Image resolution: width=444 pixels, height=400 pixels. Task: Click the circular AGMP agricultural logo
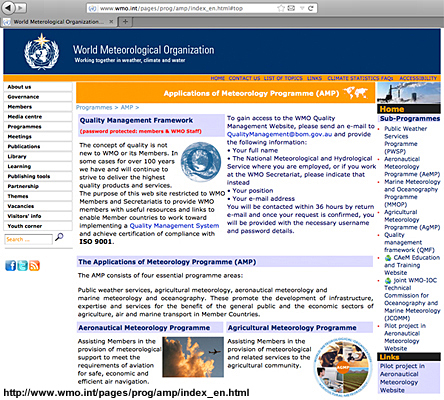pyautogui.click(x=343, y=367)
